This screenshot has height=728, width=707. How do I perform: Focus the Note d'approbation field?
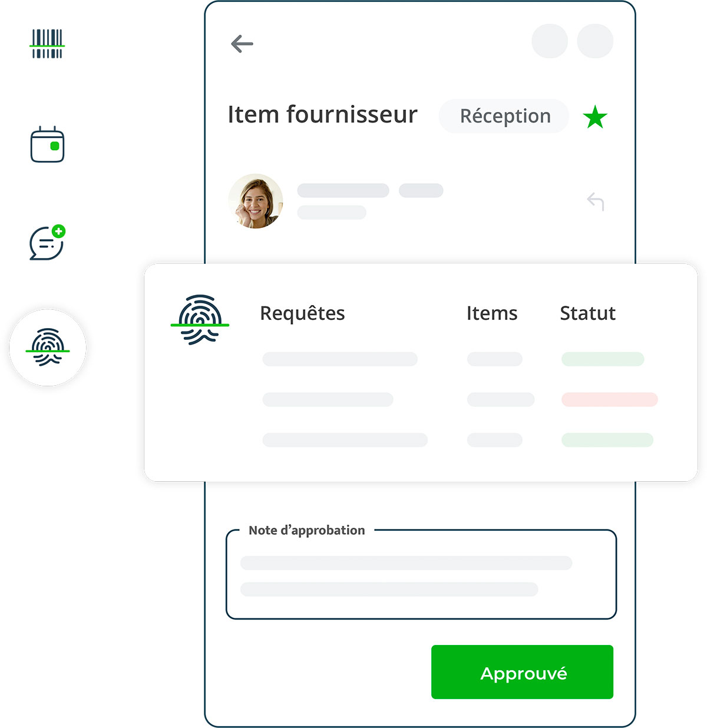tap(421, 575)
